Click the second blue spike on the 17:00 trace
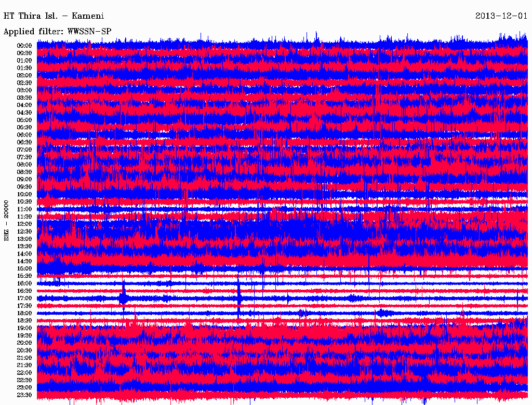This screenshot has width=532, height=405. click(x=238, y=298)
